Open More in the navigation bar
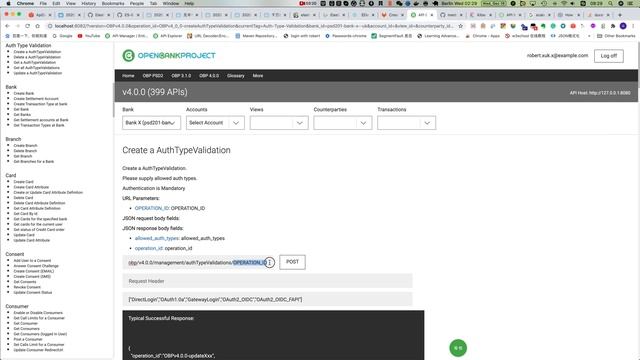Viewport: 640px width, 360px height. tap(258, 76)
